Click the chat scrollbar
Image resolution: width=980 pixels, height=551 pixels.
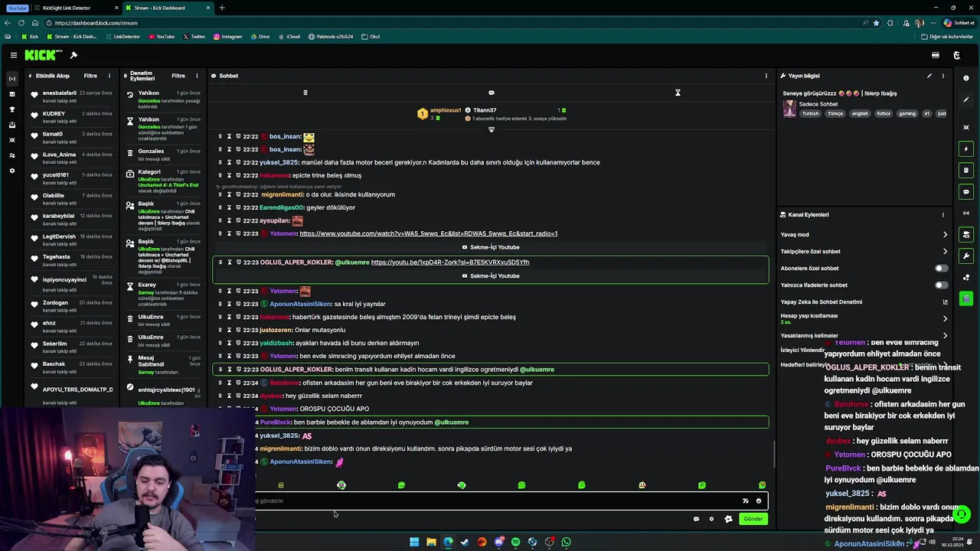773,455
